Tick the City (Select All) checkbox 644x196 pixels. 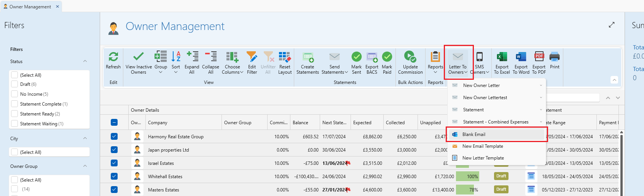point(14,152)
